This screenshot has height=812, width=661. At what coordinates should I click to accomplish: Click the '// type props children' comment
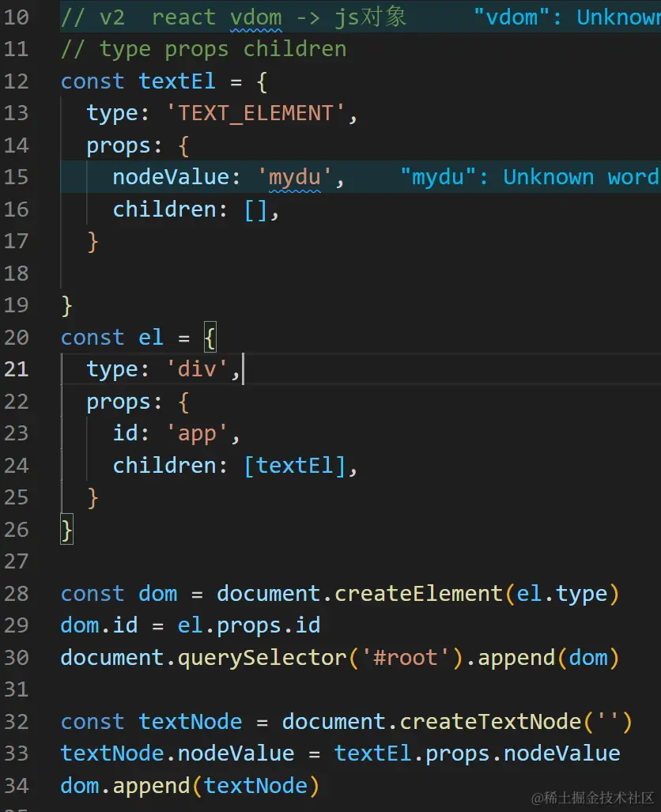pos(203,50)
